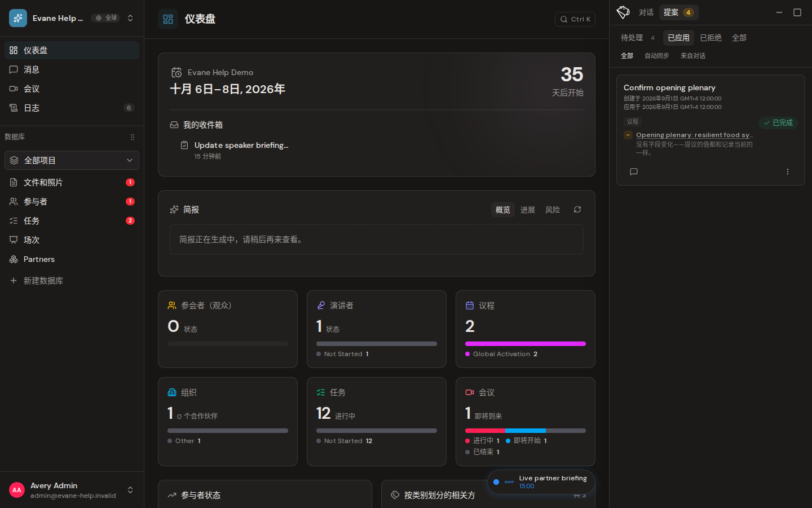812x508 pixels.
Task: Click the 会议 status progress bar
Action: (526, 431)
